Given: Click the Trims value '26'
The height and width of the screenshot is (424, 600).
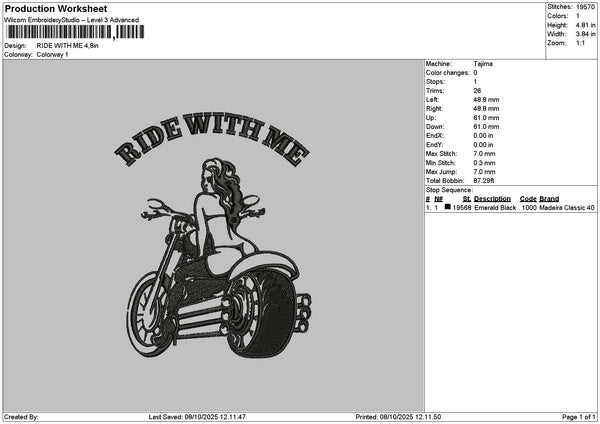Looking at the screenshot, I should [477, 91].
